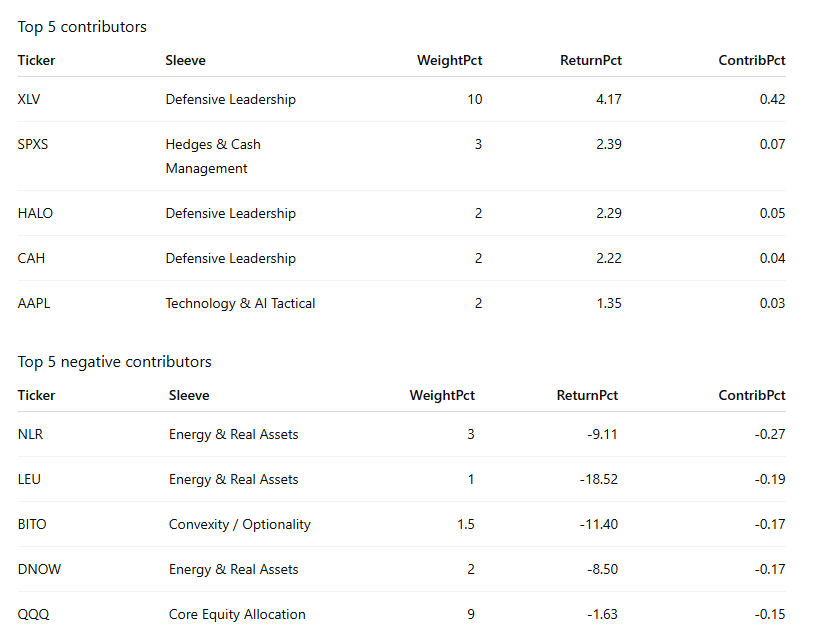The image size is (816, 642).
Task: Click the SPXS contribution value 0.07
Action: coord(772,144)
